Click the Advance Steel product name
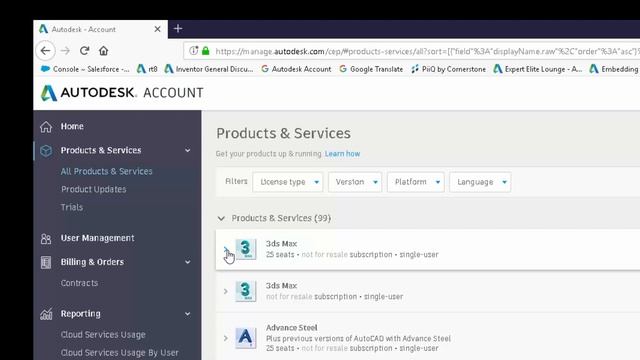This screenshot has height=360, width=640. coord(291,328)
